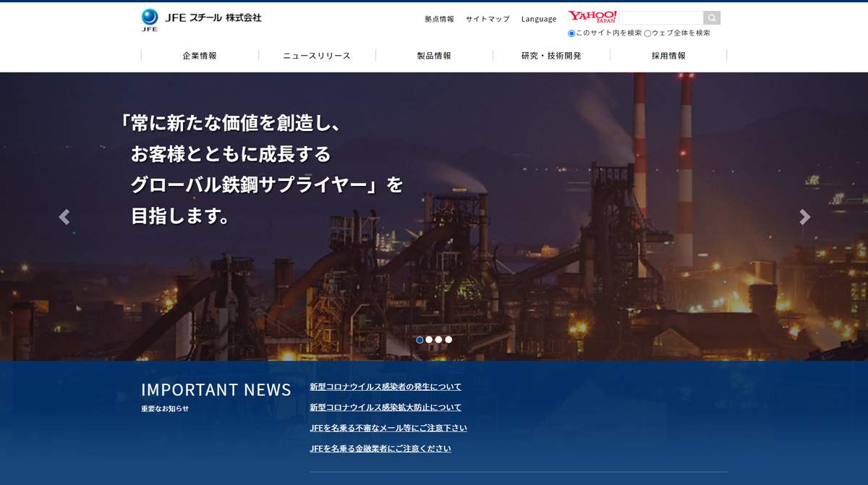Image resolution: width=868 pixels, height=485 pixels.
Task: Open the 研究・技術開発 menu item
Action: pyautogui.click(x=551, y=56)
